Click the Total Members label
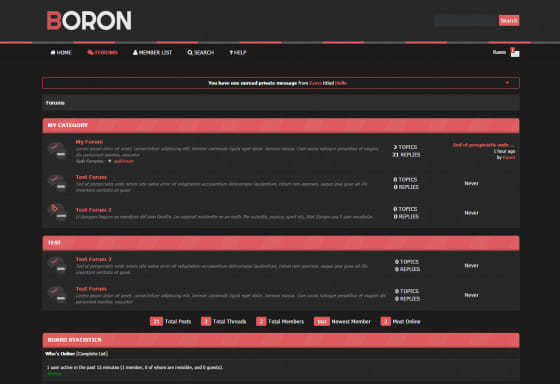The height and width of the screenshot is (384, 560). [286, 321]
